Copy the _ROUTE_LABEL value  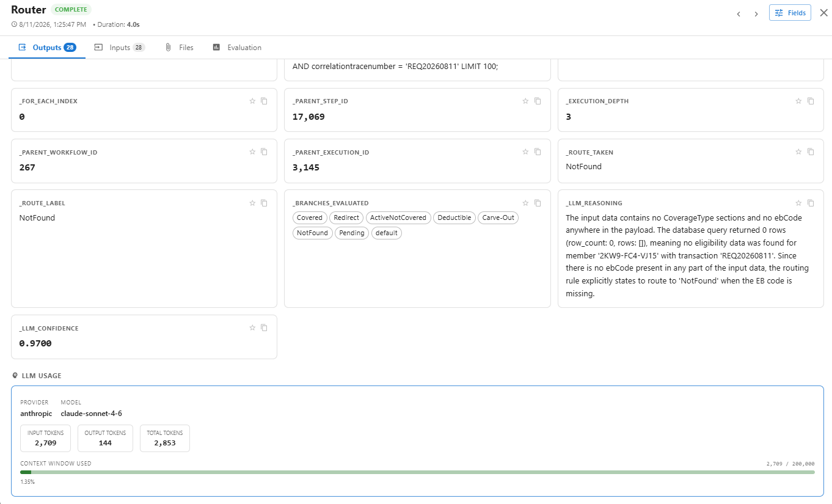click(264, 203)
